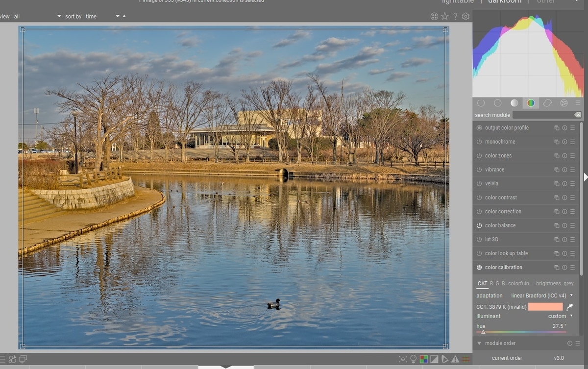Select the G channel tab

click(x=497, y=283)
